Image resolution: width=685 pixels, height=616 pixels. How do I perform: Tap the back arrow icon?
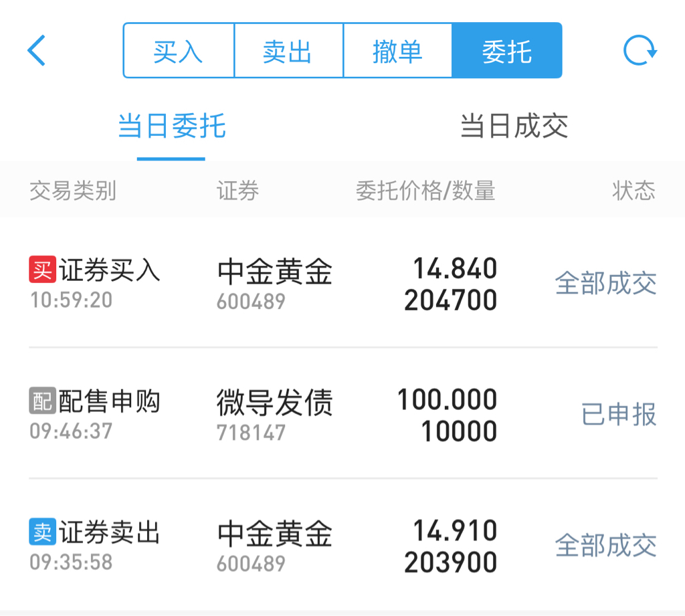point(37,51)
